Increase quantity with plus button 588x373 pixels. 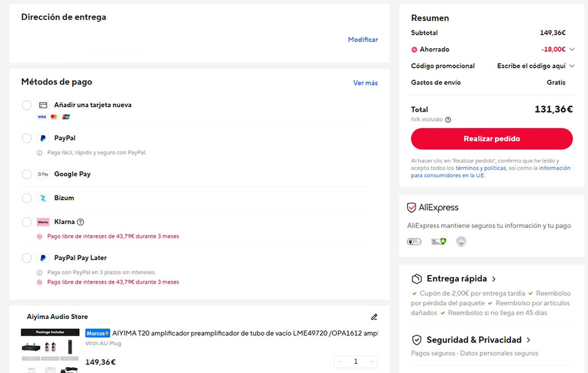[x=371, y=362]
